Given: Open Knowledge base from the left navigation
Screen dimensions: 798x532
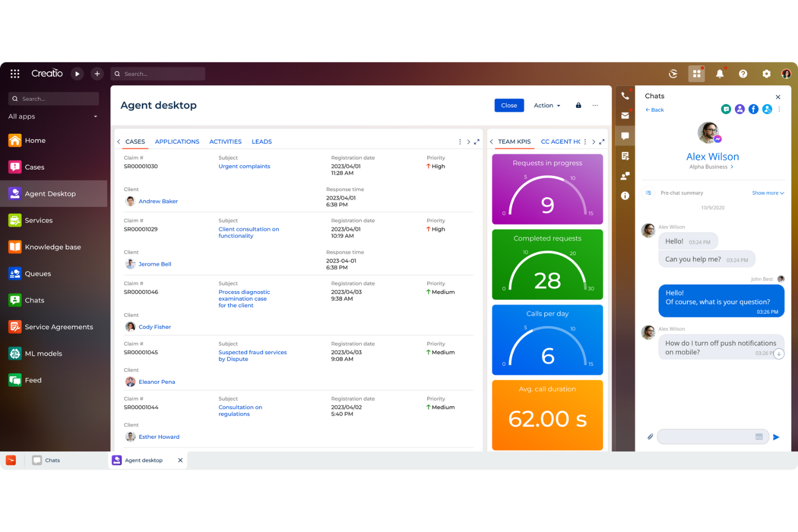Looking at the screenshot, I should pos(52,247).
